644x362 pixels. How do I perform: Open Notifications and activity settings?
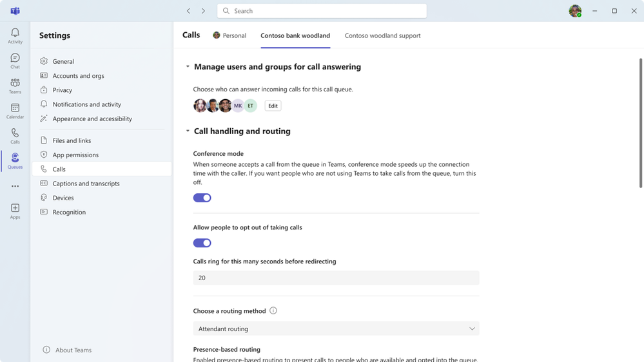(x=86, y=104)
